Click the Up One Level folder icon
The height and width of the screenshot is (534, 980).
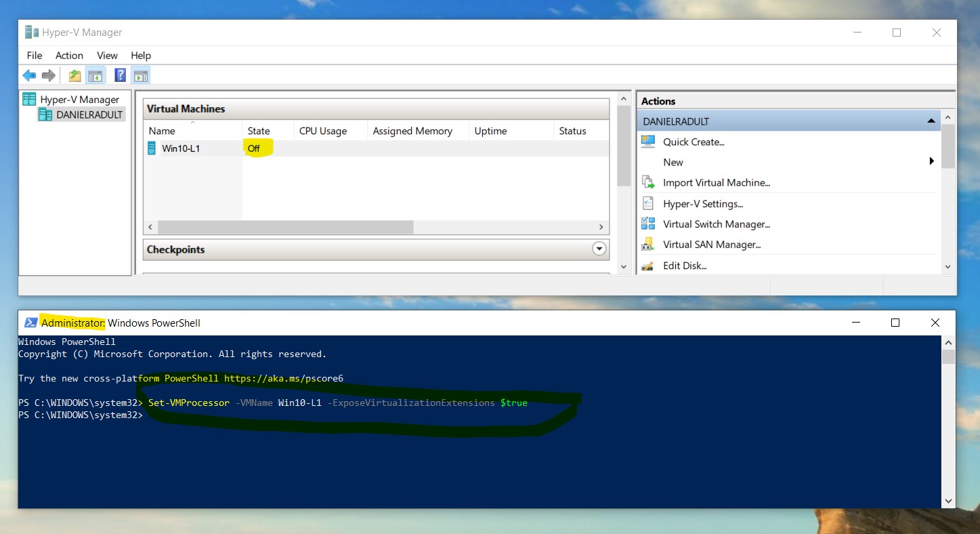click(x=74, y=76)
